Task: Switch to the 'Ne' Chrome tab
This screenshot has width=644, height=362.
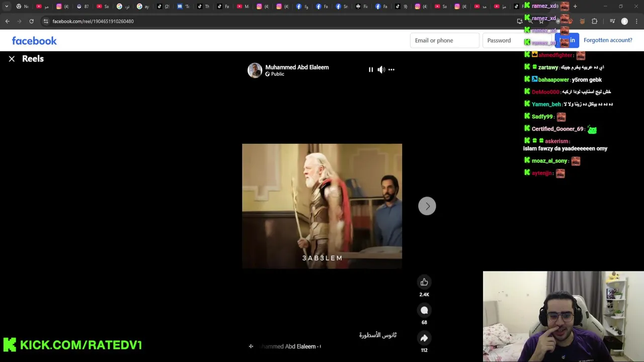Action: point(23,7)
